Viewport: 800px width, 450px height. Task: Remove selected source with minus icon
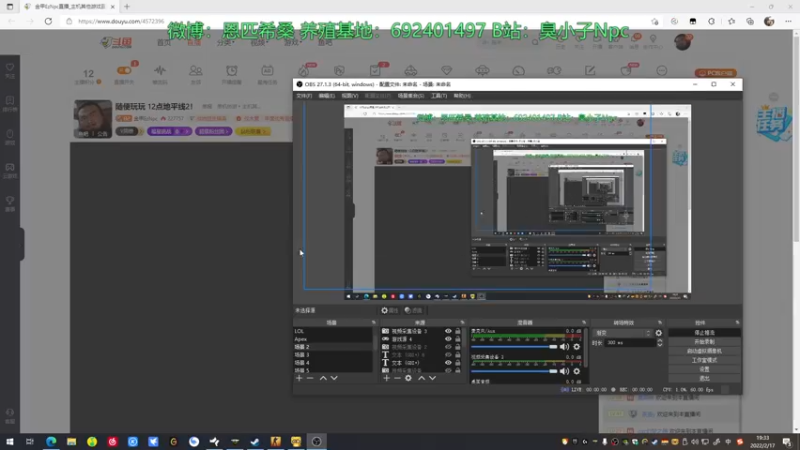point(397,378)
